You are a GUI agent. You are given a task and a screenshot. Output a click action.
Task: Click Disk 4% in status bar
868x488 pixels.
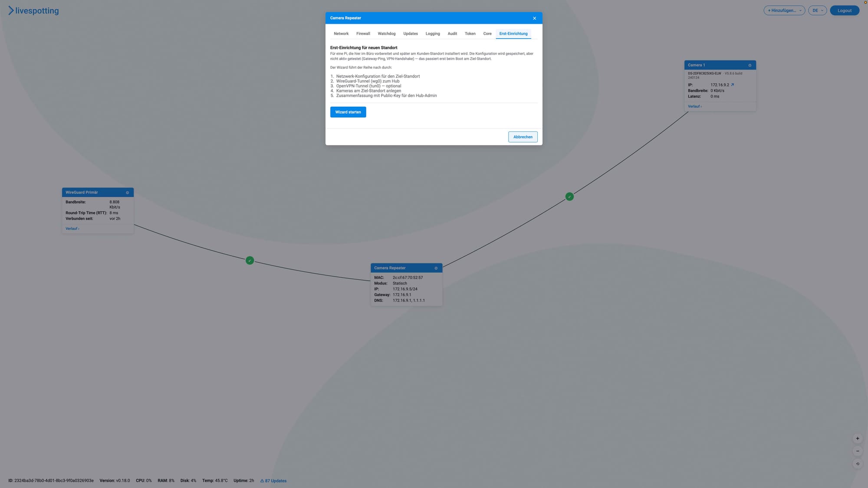click(188, 481)
